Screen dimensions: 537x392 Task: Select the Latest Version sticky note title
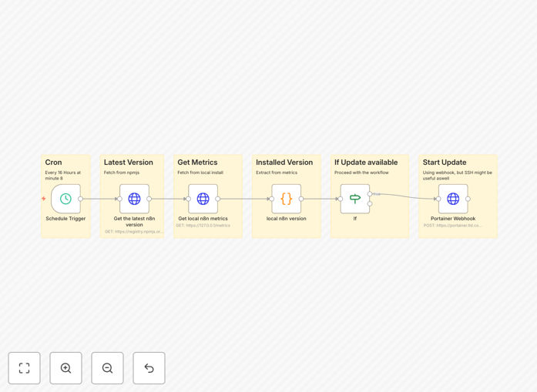[x=129, y=162]
